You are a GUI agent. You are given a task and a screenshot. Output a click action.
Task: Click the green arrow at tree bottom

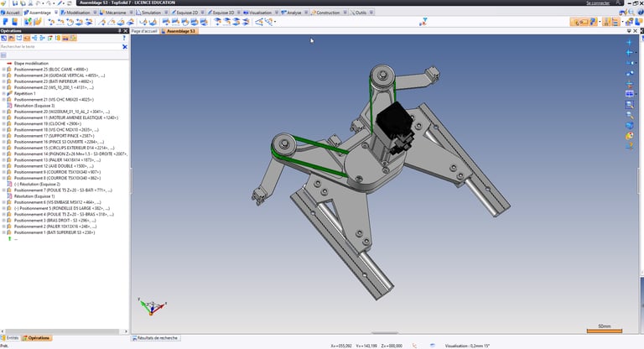9,238
